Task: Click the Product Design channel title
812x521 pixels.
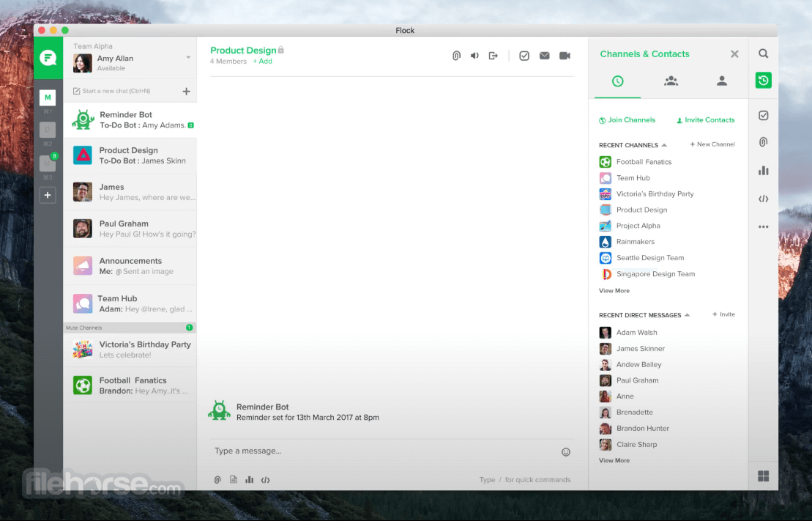Action: tap(243, 51)
